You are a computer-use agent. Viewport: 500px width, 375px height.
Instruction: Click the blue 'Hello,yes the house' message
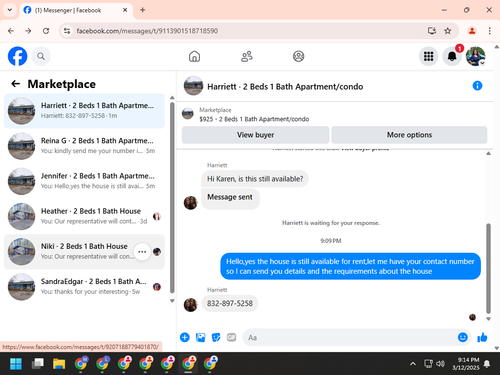[x=350, y=266]
